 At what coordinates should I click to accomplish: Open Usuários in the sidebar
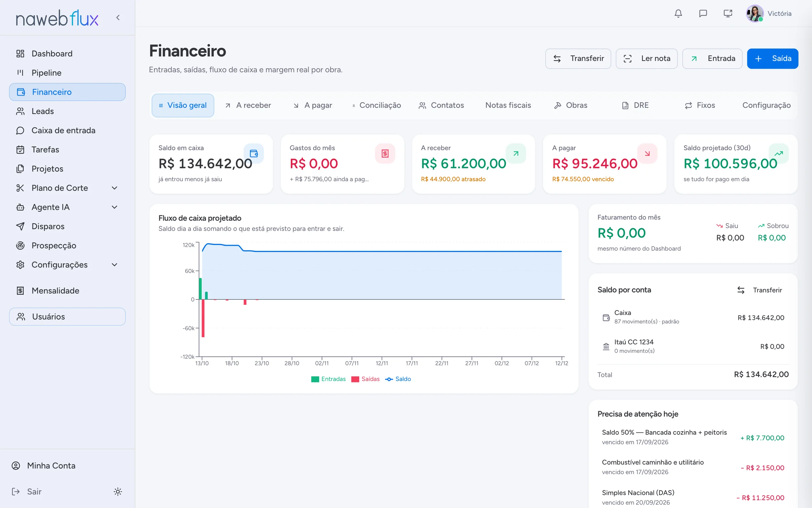pos(67,317)
